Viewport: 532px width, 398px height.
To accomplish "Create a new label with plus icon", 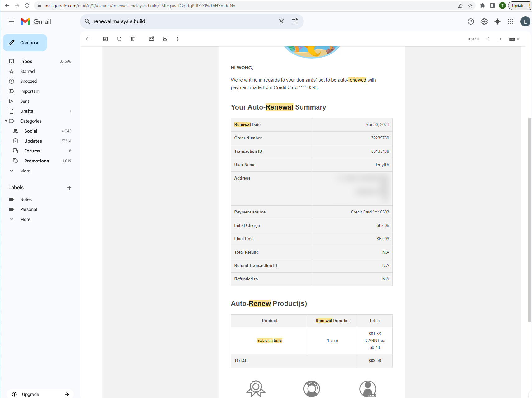I will (69, 188).
